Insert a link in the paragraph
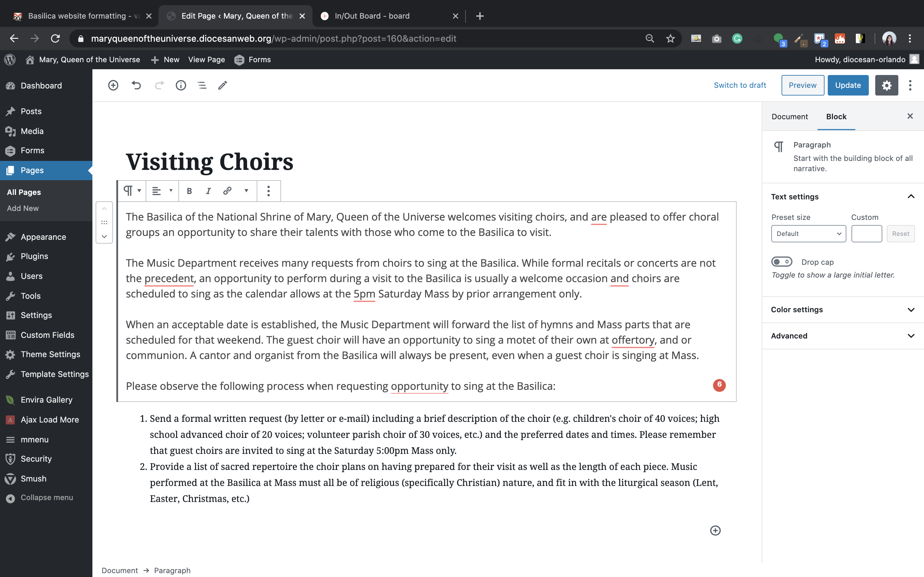Viewport: 924px width, 577px height. coord(227,191)
